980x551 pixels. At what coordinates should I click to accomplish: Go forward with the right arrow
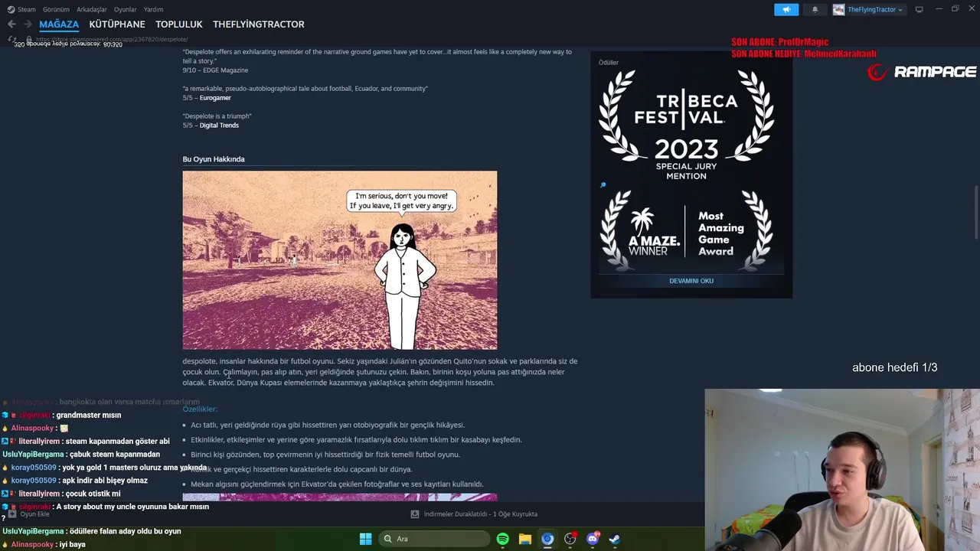pos(28,24)
